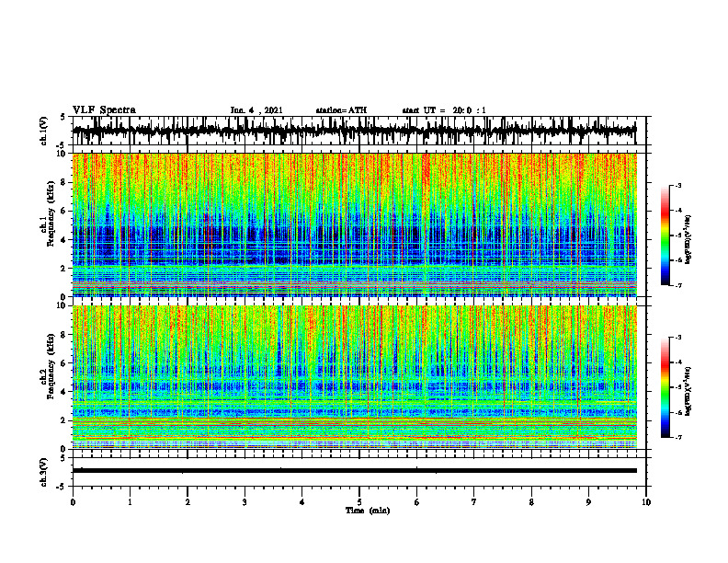The width and height of the screenshot is (728, 563).
Task: Click the "-7" label on ch.2 color scale
Action: point(677,437)
